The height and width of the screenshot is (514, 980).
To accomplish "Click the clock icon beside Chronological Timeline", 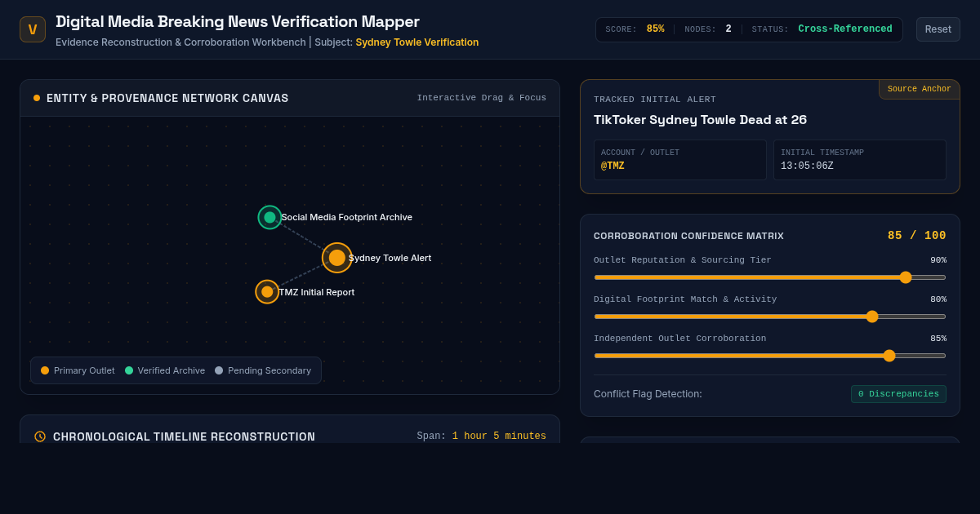I will coord(40,436).
